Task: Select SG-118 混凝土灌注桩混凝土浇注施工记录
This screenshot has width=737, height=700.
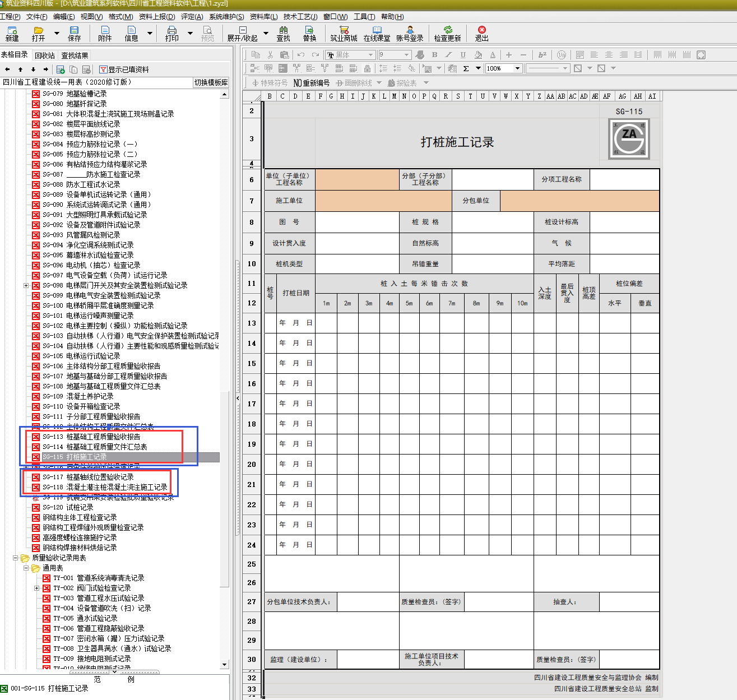Action: click(105, 487)
